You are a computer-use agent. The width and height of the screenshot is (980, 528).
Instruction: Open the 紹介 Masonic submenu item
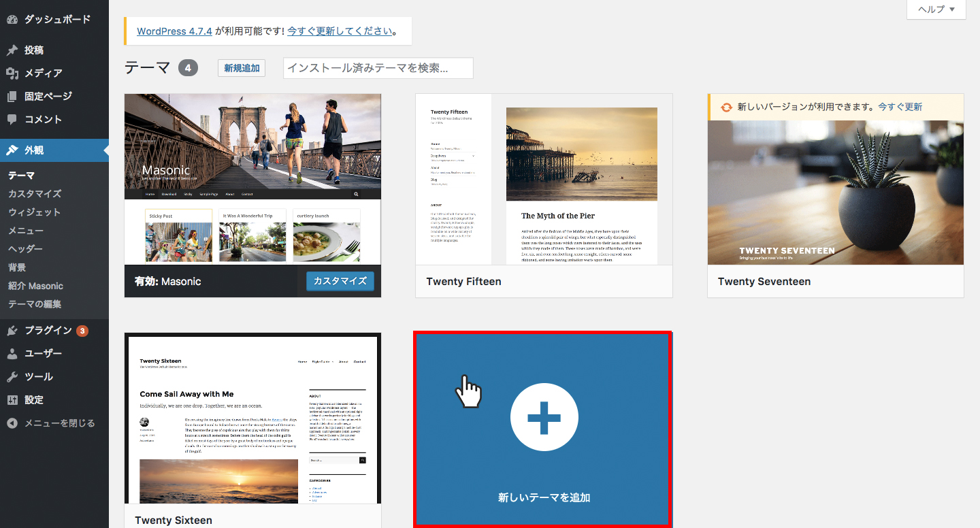pos(35,286)
